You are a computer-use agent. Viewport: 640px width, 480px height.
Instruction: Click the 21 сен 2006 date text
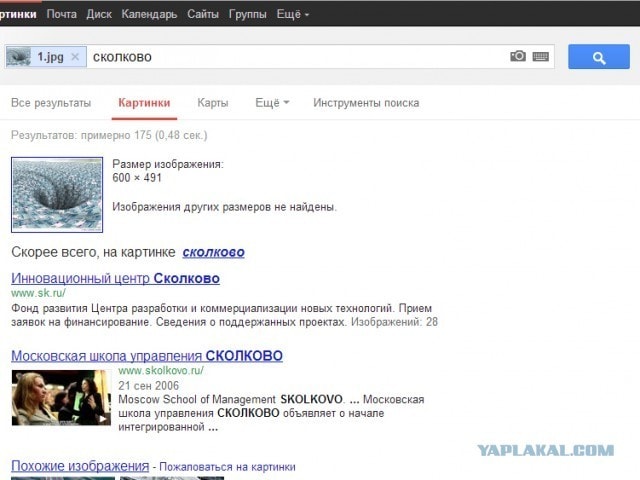[x=149, y=386]
